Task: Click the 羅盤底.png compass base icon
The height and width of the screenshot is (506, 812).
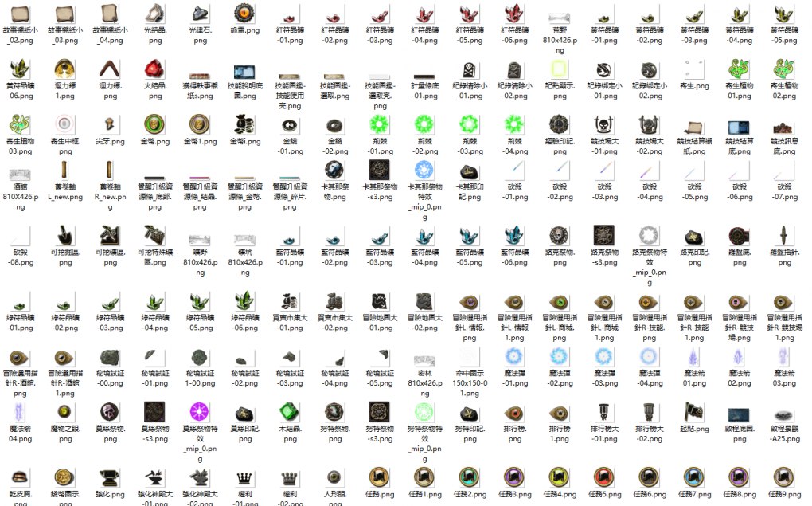Action: coord(740,235)
